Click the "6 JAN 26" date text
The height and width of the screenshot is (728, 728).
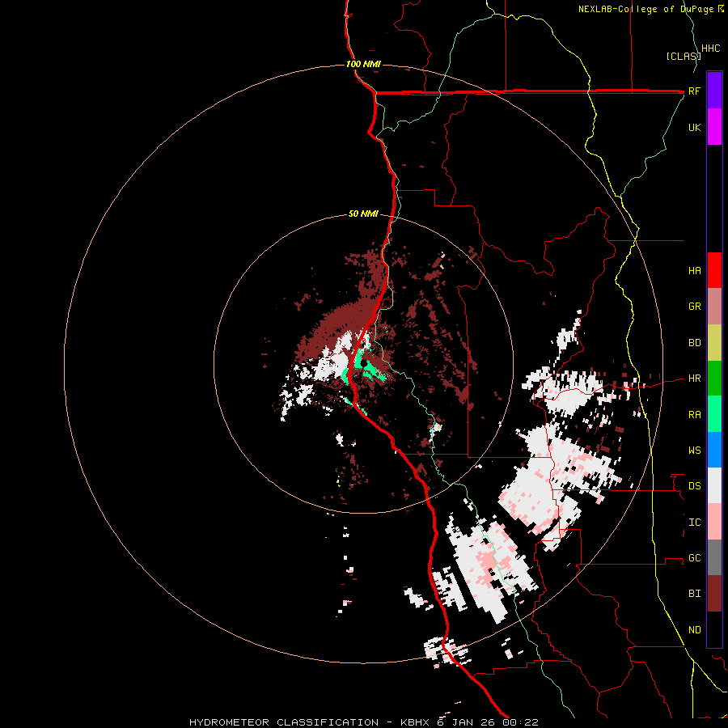coord(467,722)
